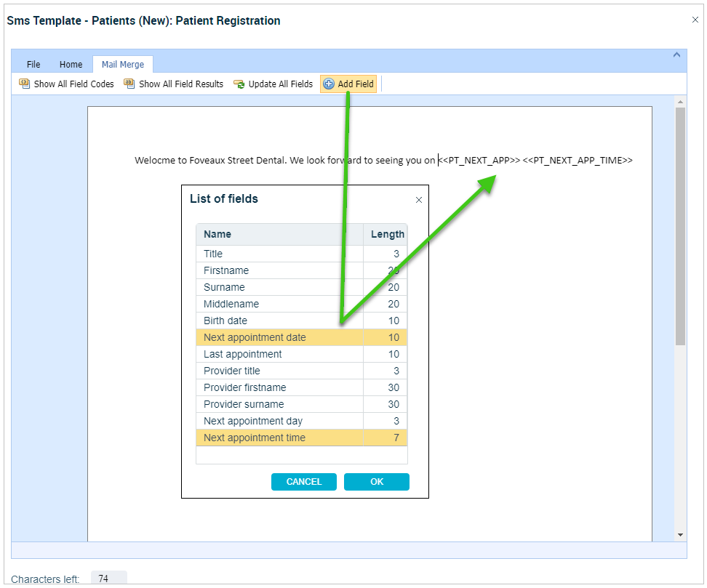Close the Sms Template window
This screenshot has width=707, height=588.
tap(695, 20)
